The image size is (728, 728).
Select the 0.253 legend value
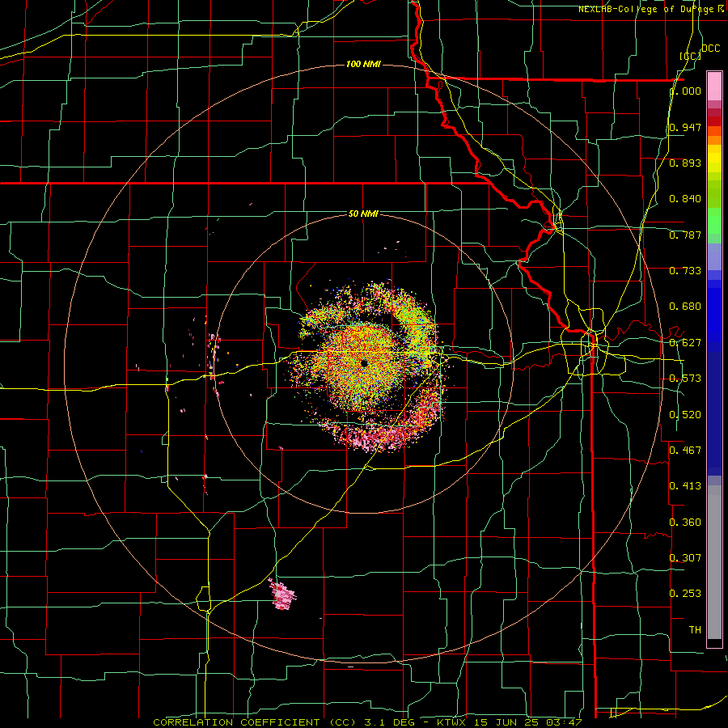[x=685, y=594]
